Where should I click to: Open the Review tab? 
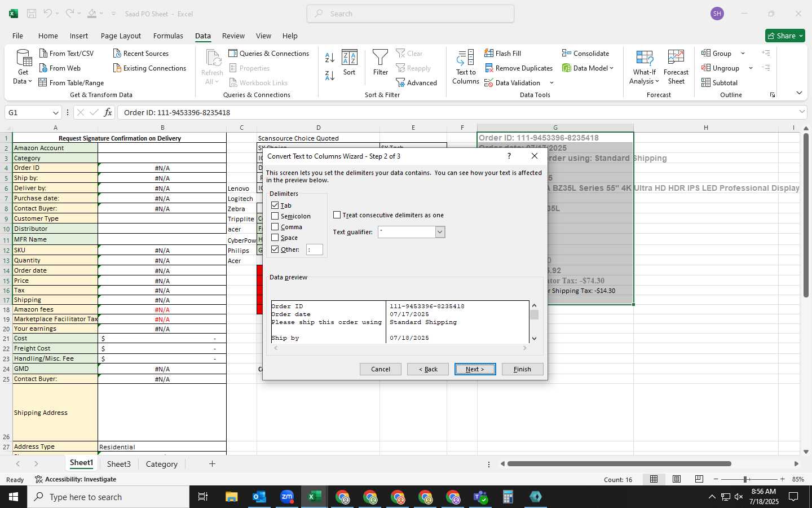click(233, 36)
